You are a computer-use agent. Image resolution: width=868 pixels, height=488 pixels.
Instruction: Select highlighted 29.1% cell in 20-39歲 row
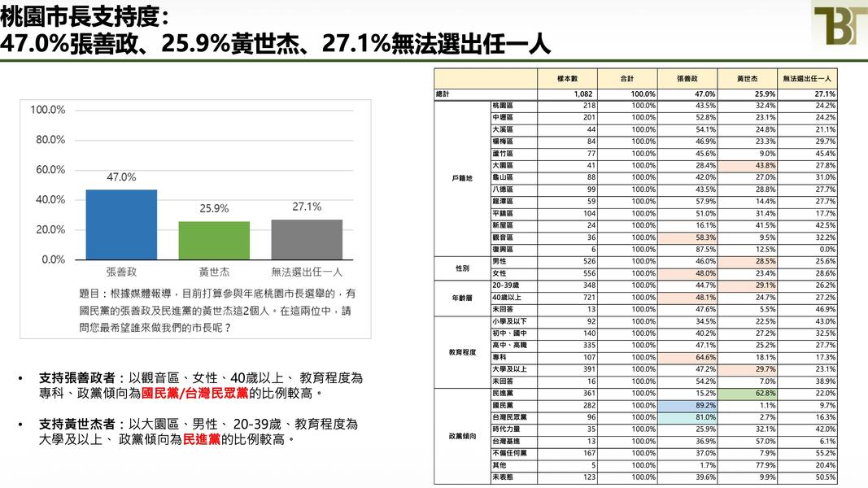(748, 285)
